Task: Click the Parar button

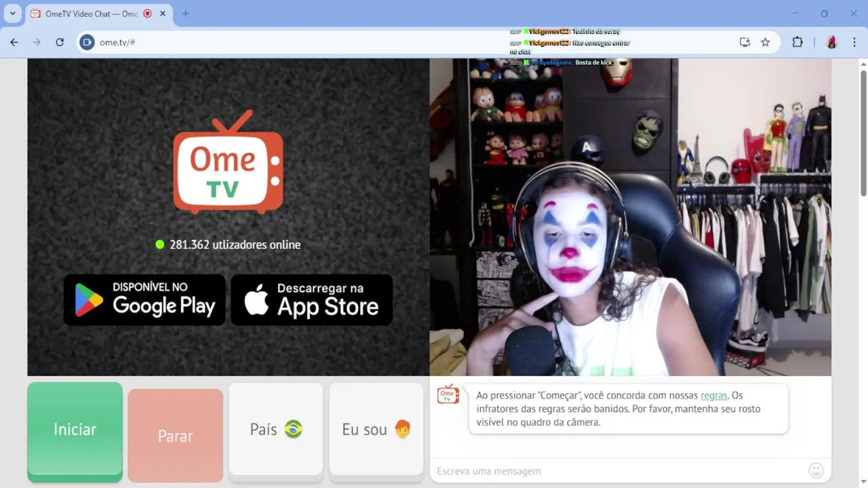Action: pos(175,436)
